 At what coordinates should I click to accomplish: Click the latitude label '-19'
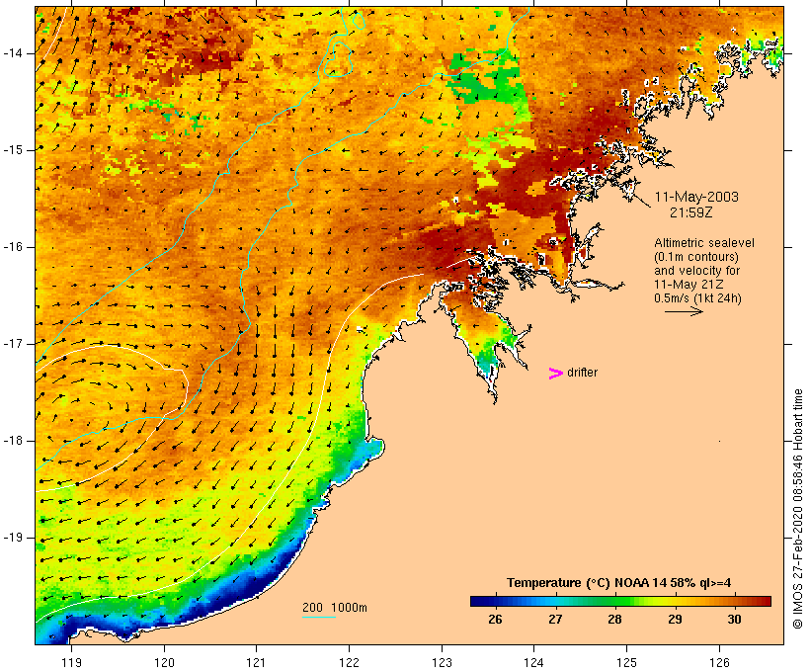pyautogui.click(x=13, y=538)
